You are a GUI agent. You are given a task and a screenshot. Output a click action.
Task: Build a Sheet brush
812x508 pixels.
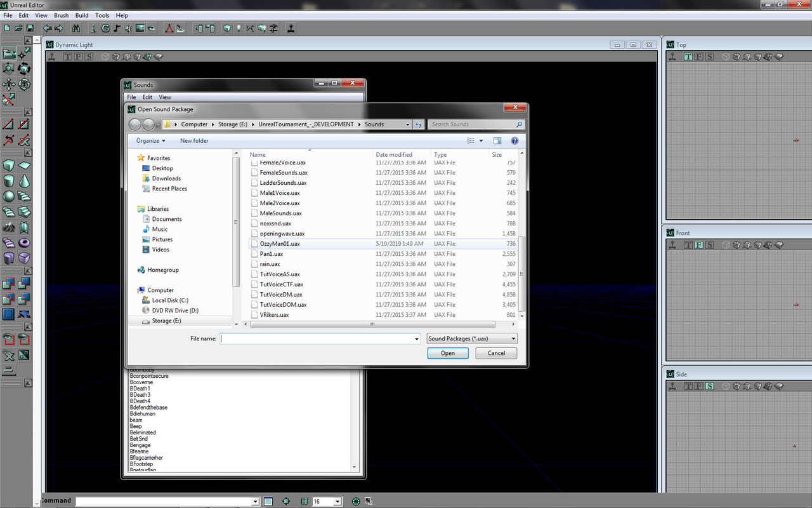pyautogui.click(x=24, y=165)
